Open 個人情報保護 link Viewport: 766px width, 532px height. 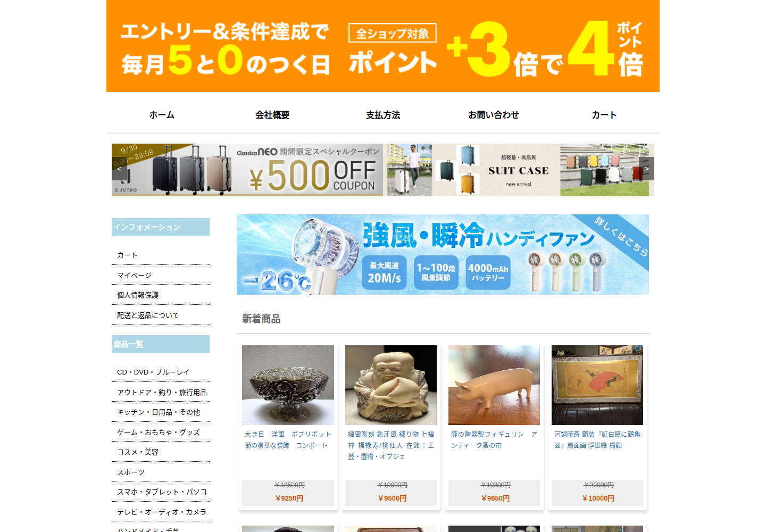tap(138, 295)
